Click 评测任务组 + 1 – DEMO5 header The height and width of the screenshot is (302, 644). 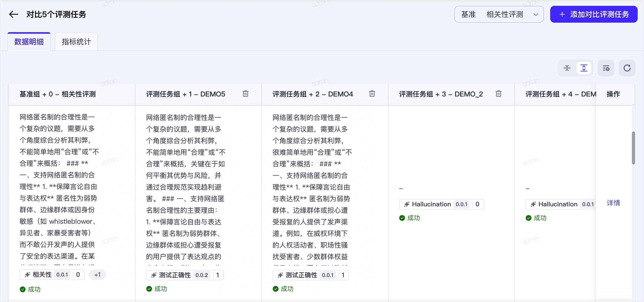(x=186, y=94)
